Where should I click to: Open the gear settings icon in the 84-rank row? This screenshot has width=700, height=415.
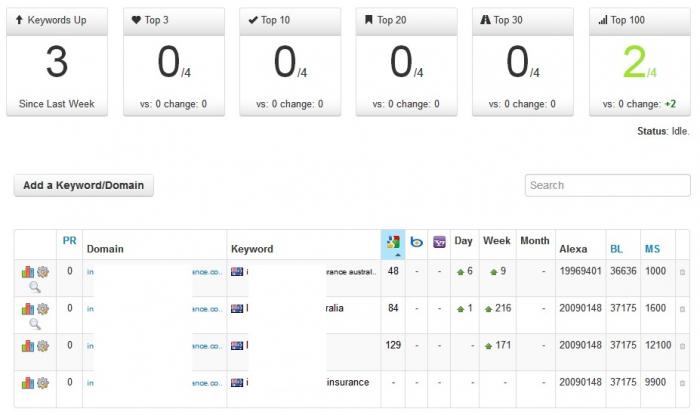pos(43,308)
